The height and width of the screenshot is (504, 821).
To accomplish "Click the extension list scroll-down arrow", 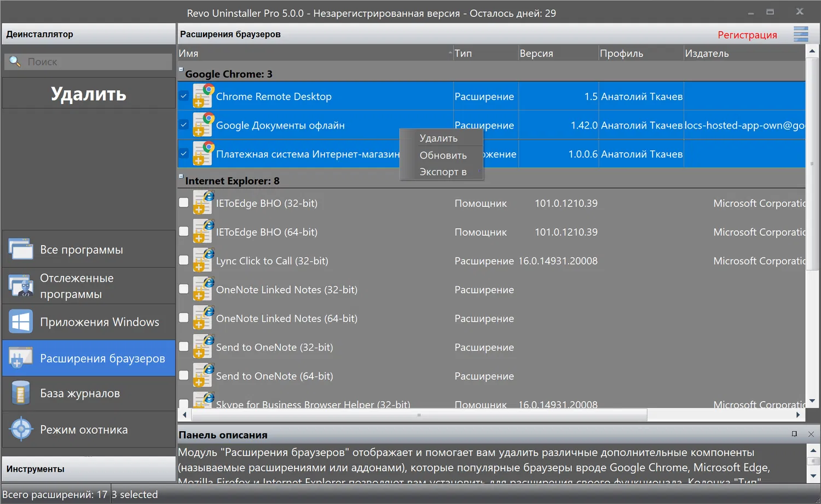I will (x=812, y=401).
